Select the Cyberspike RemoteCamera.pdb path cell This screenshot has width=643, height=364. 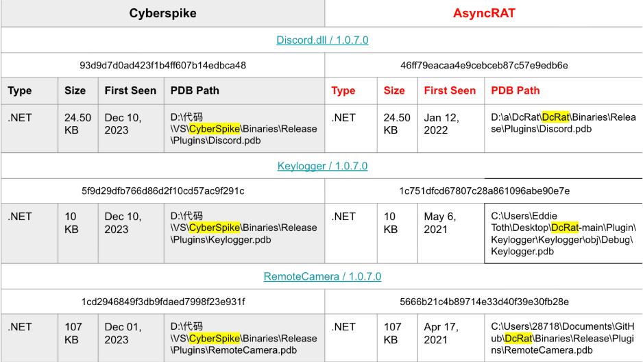pyautogui.click(x=243, y=338)
